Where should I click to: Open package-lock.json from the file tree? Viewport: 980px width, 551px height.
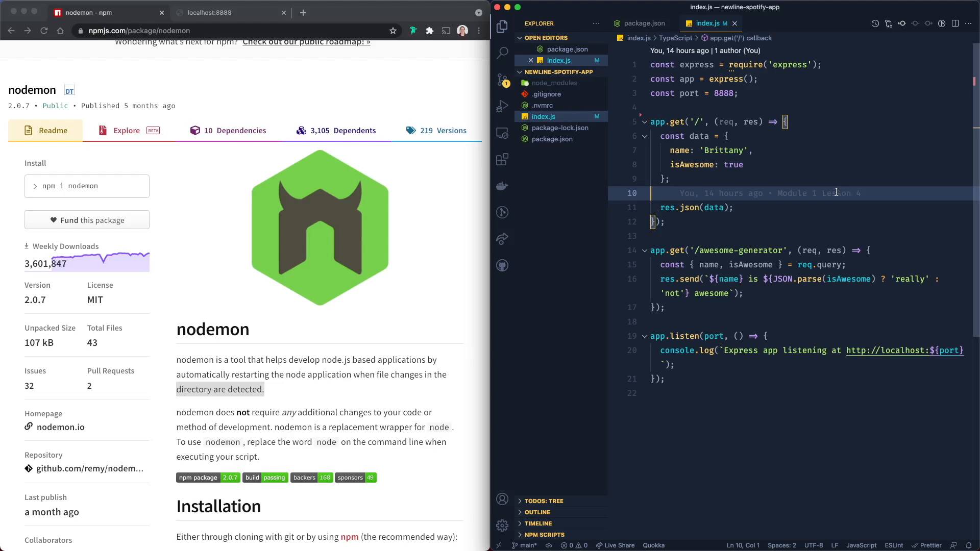click(x=560, y=128)
